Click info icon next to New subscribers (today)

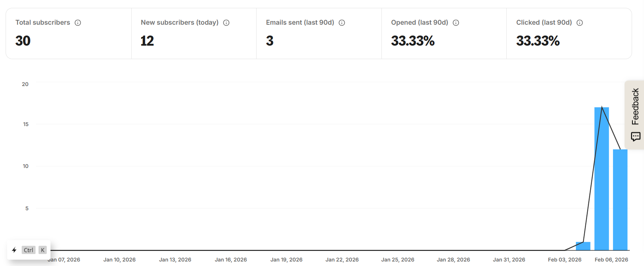[x=226, y=23]
